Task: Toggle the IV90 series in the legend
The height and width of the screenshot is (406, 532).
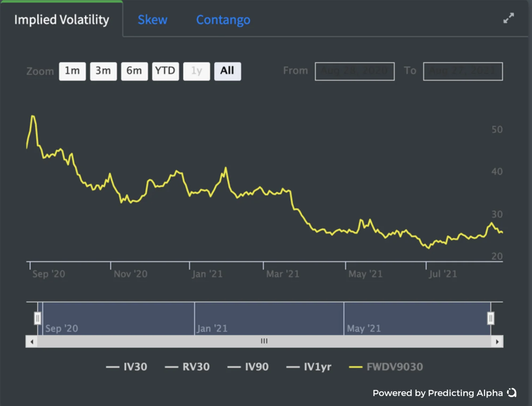Action: click(x=248, y=367)
